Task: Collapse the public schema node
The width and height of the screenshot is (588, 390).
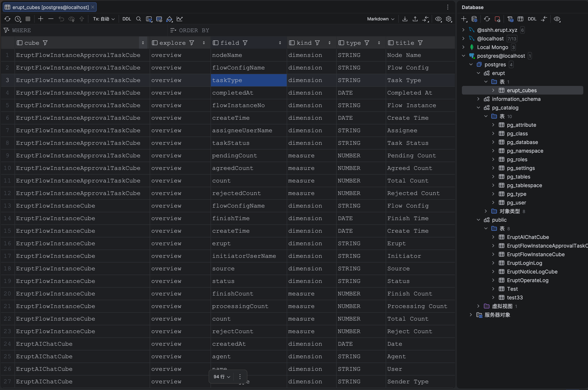Action: 478,220
